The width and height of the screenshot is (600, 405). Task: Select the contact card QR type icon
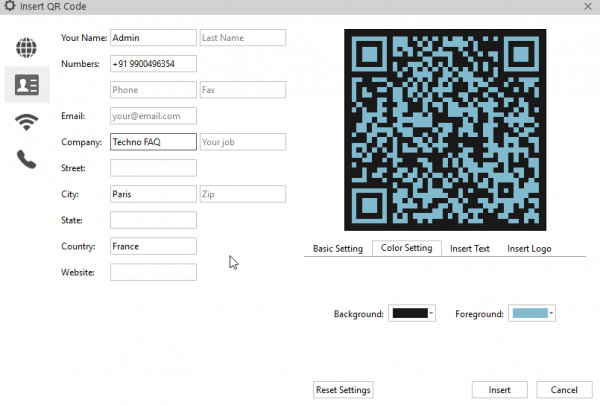tap(27, 85)
